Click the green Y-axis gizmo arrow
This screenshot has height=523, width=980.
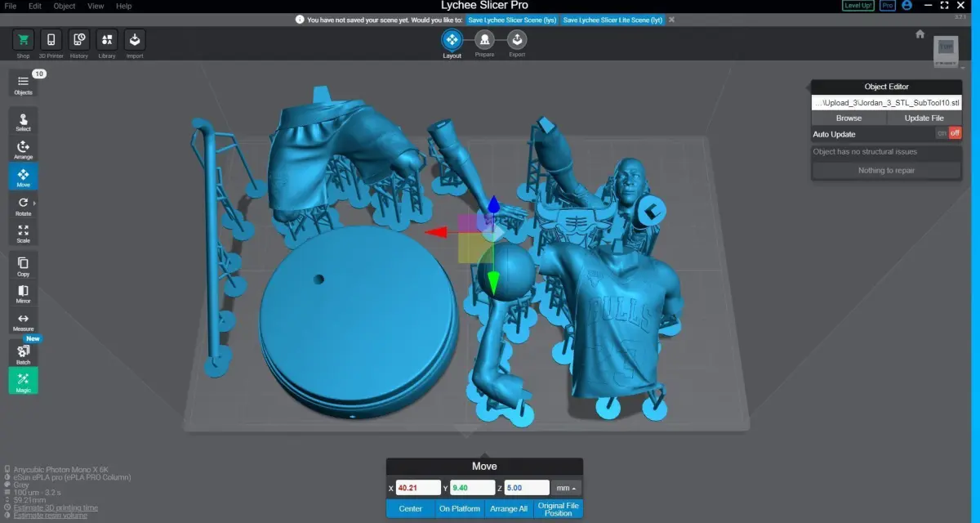tap(493, 284)
